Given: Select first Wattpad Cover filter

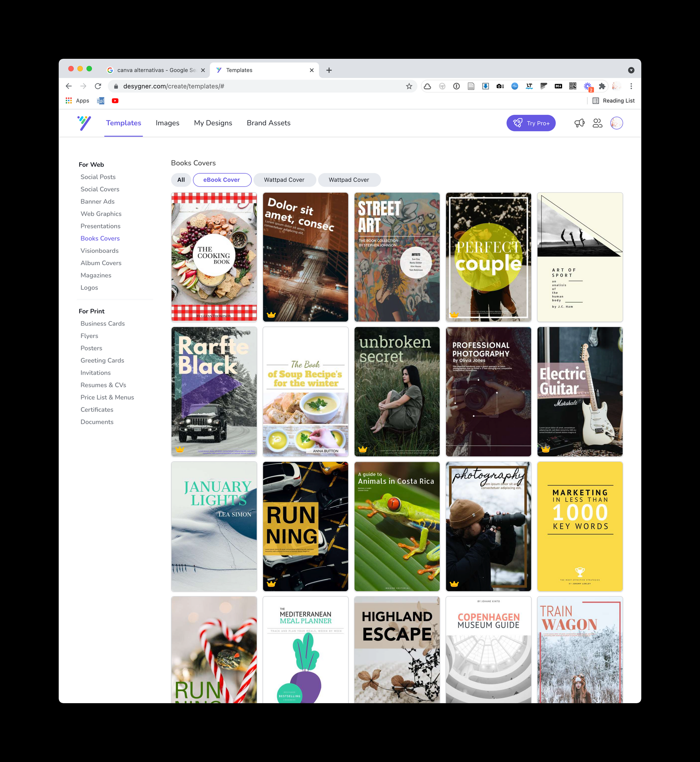Looking at the screenshot, I should (284, 180).
